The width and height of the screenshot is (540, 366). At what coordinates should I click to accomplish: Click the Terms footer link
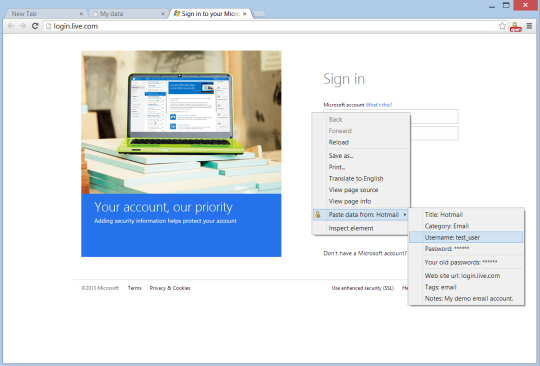(134, 288)
